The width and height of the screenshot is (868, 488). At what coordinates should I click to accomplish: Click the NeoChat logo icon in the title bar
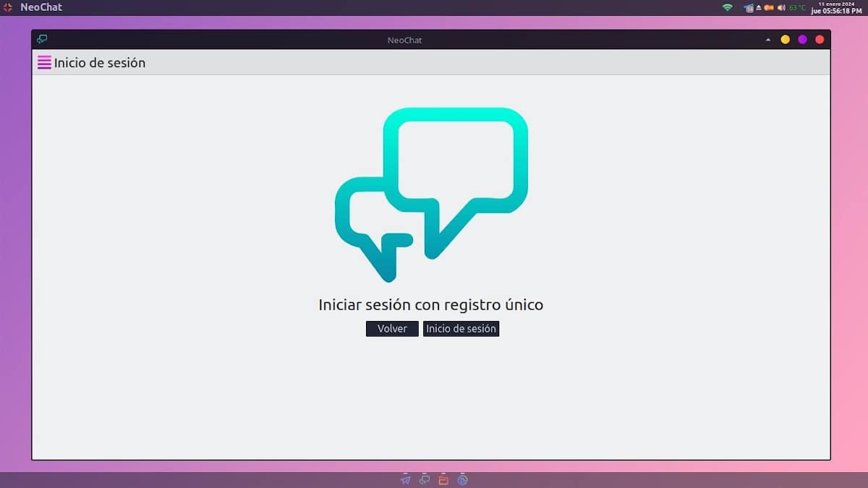(x=41, y=39)
